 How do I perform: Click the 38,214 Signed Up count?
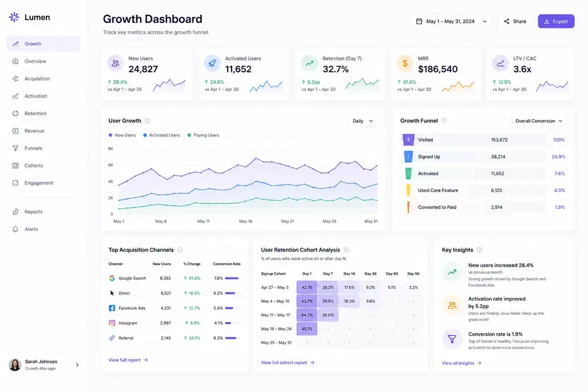tap(498, 157)
